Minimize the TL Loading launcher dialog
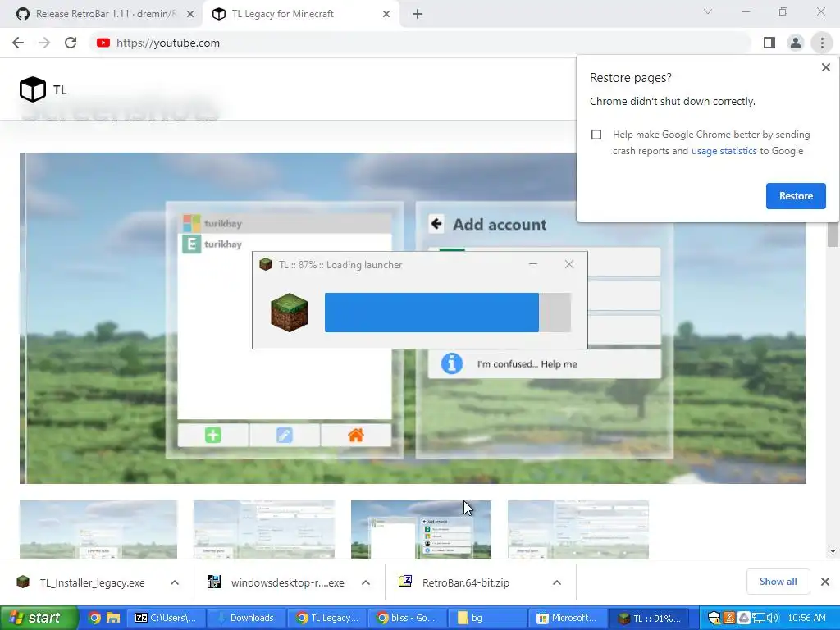The image size is (840, 630). 533,264
